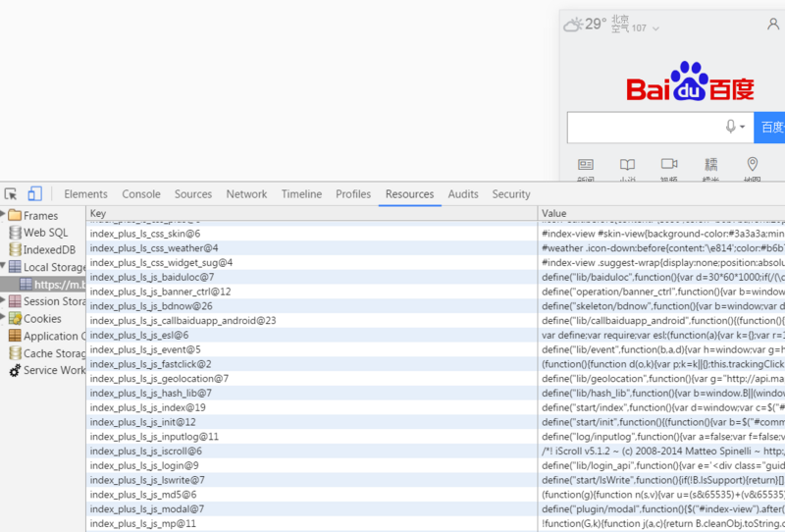This screenshot has height=532, width=785.
Task: Switch to the Network tab
Action: 246,194
